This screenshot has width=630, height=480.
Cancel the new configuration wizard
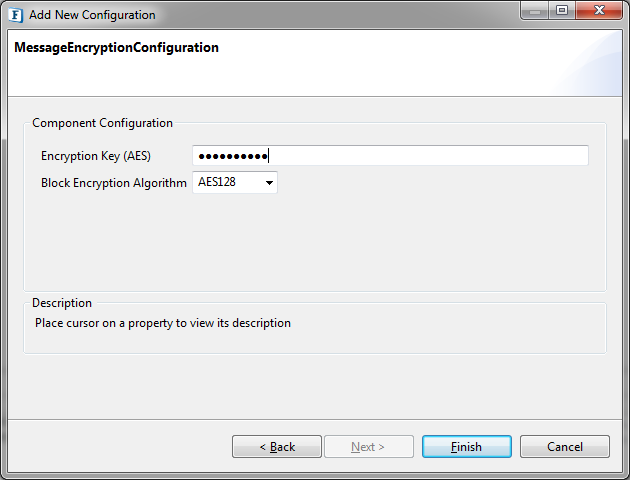click(x=564, y=447)
